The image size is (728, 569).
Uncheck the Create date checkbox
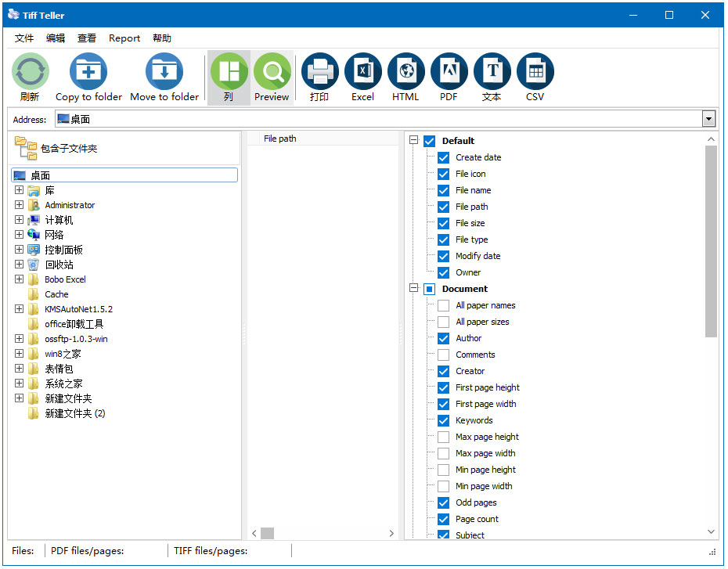pyautogui.click(x=443, y=157)
